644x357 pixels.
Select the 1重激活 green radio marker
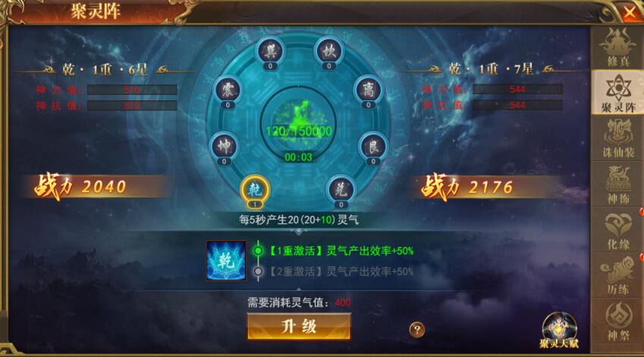pyautogui.click(x=258, y=251)
